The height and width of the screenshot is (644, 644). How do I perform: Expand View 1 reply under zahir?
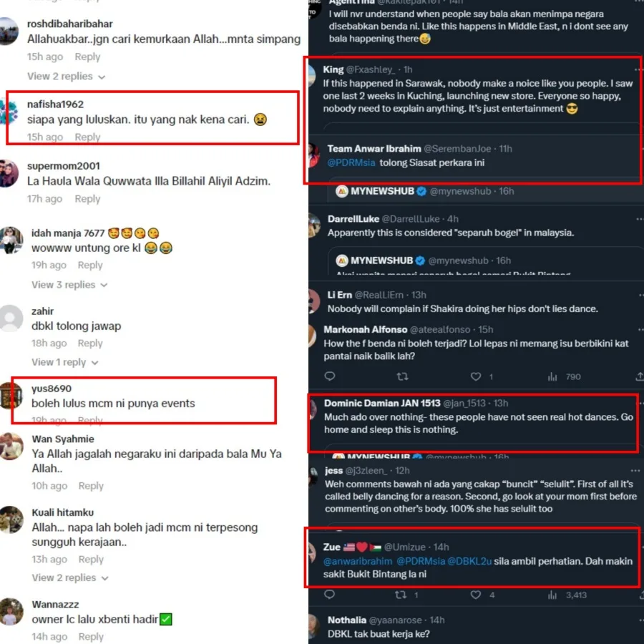pos(65,362)
